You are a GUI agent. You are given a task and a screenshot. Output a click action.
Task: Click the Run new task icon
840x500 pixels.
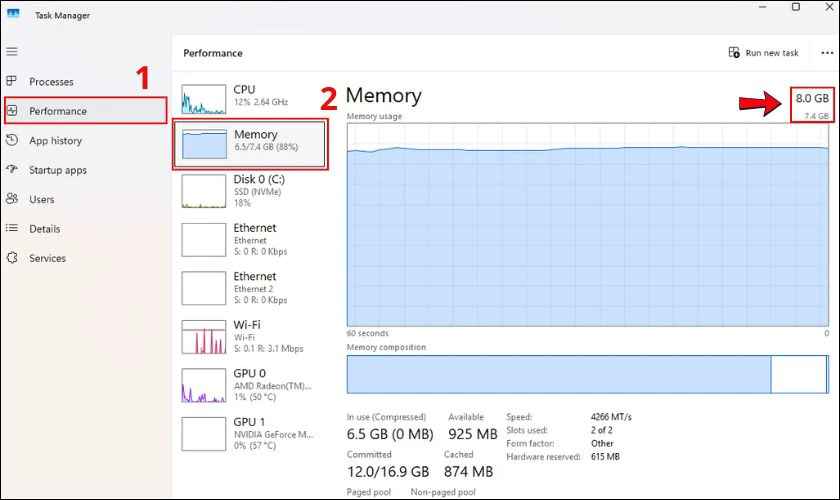(734, 52)
